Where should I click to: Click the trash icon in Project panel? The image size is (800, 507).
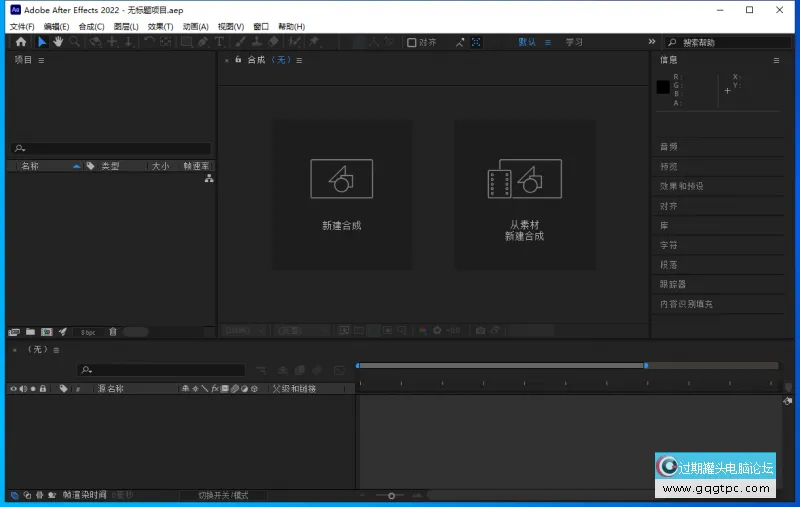[x=113, y=331]
